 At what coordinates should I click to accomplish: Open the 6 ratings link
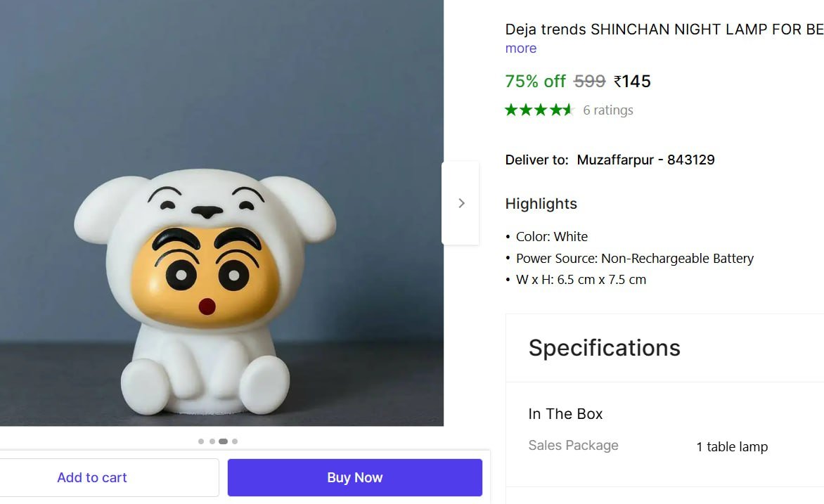[608, 110]
